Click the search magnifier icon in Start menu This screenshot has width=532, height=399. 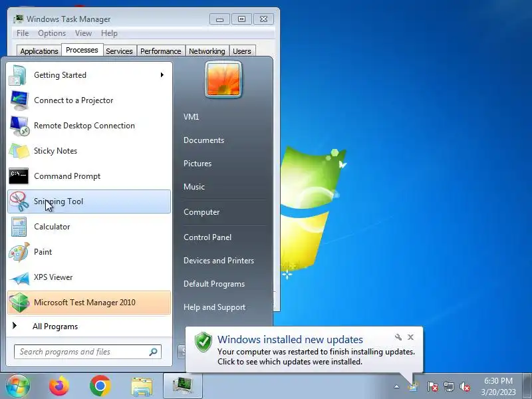point(154,352)
